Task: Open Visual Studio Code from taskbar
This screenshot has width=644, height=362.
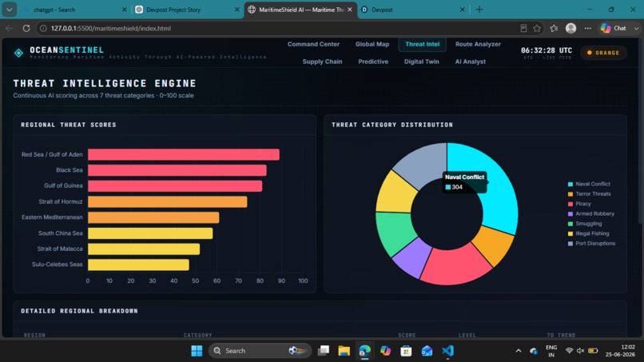Action: click(447, 351)
